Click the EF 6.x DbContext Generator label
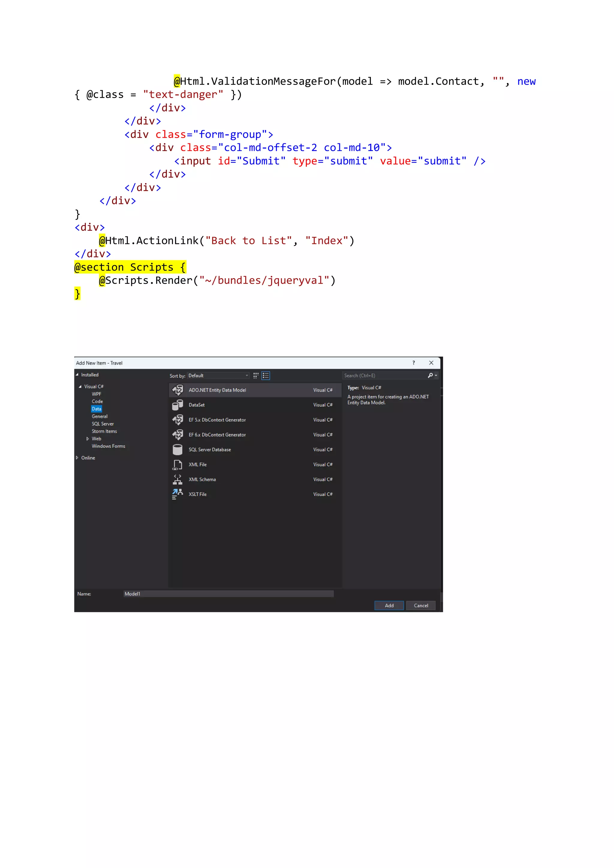 click(217, 435)
